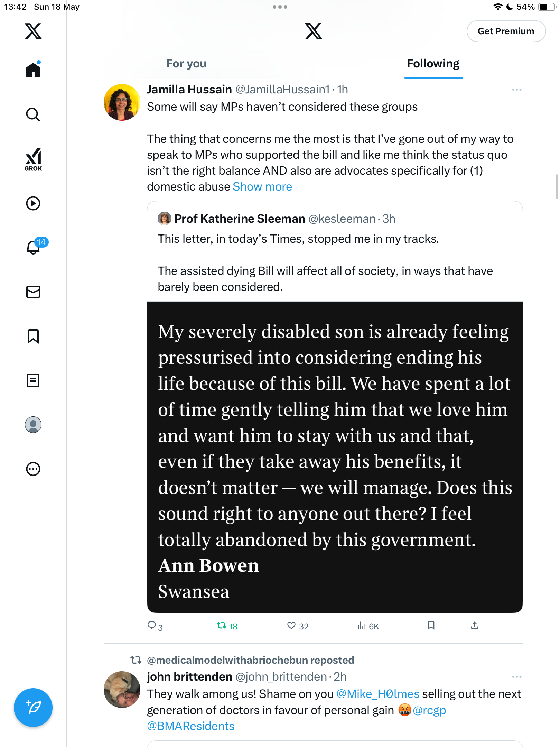
Task: Open Lists icon in sidebar
Action: pos(33,380)
